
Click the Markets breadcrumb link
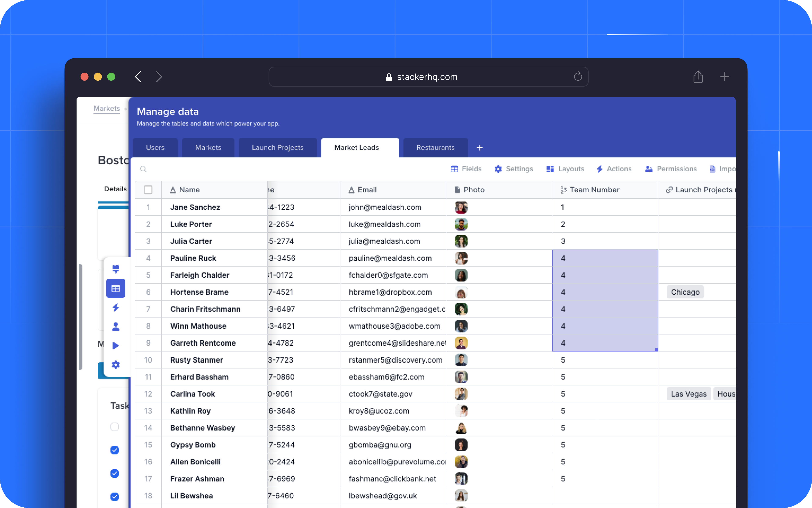107,109
